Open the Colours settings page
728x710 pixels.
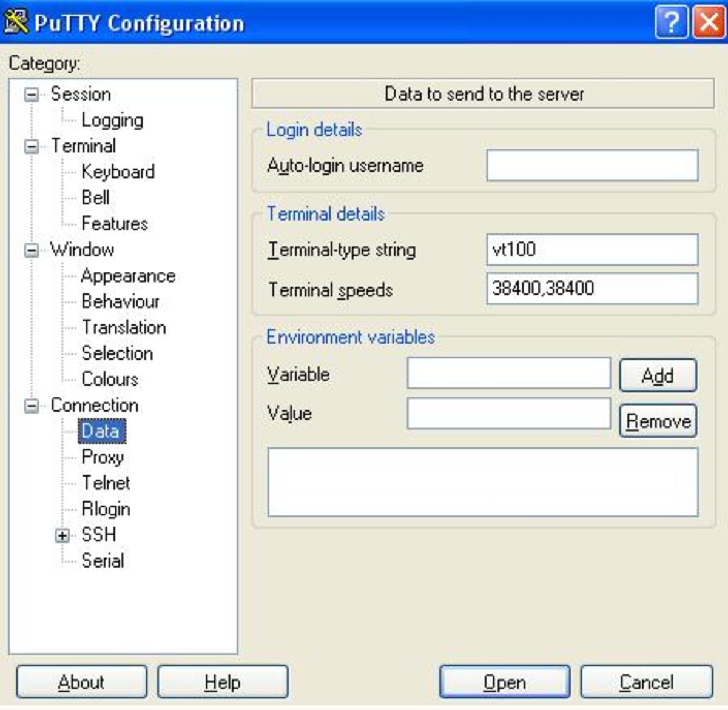click(x=109, y=379)
